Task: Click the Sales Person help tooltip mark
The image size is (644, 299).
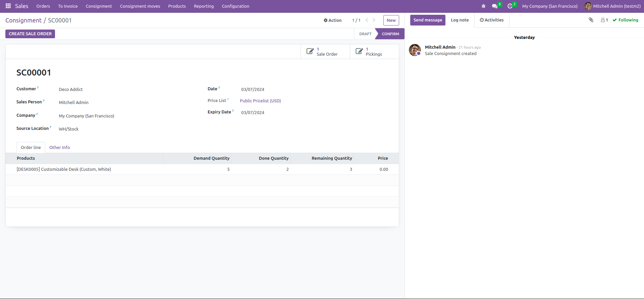Action: click(x=44, y=101)
